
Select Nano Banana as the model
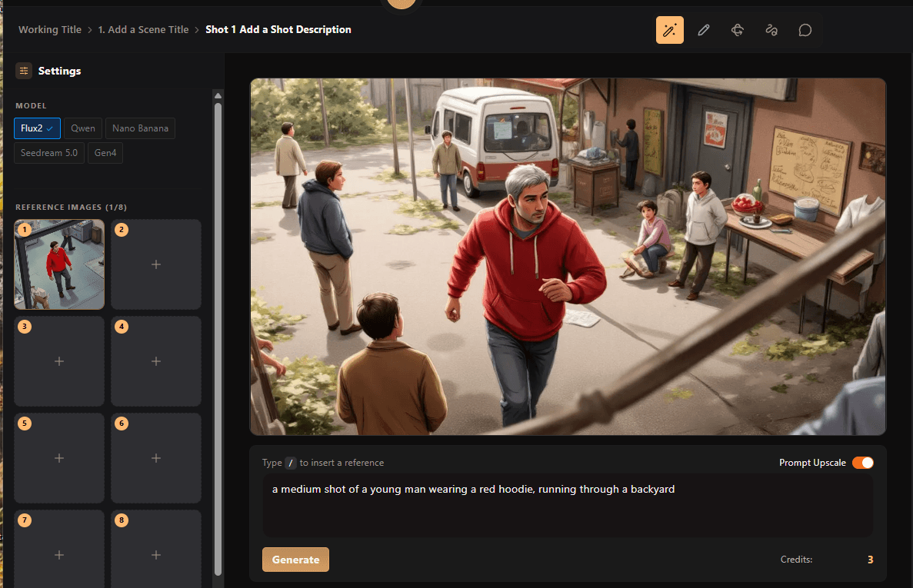(140, 128)
